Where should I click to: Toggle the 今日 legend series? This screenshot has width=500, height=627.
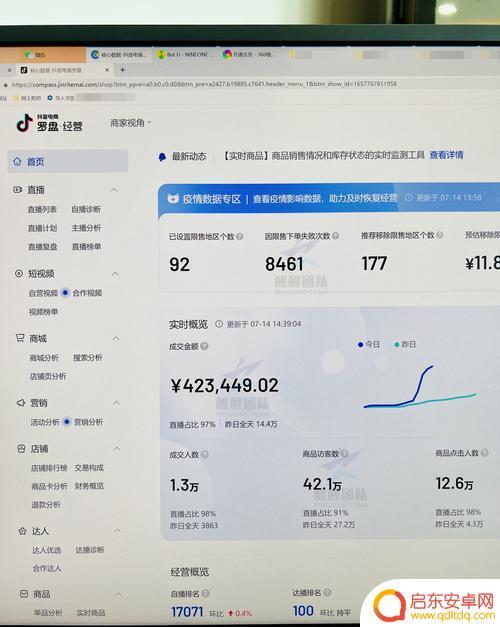click(368, 344)
